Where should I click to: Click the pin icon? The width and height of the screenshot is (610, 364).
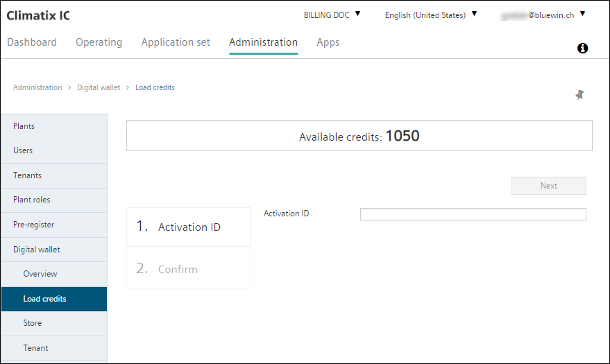579,95
